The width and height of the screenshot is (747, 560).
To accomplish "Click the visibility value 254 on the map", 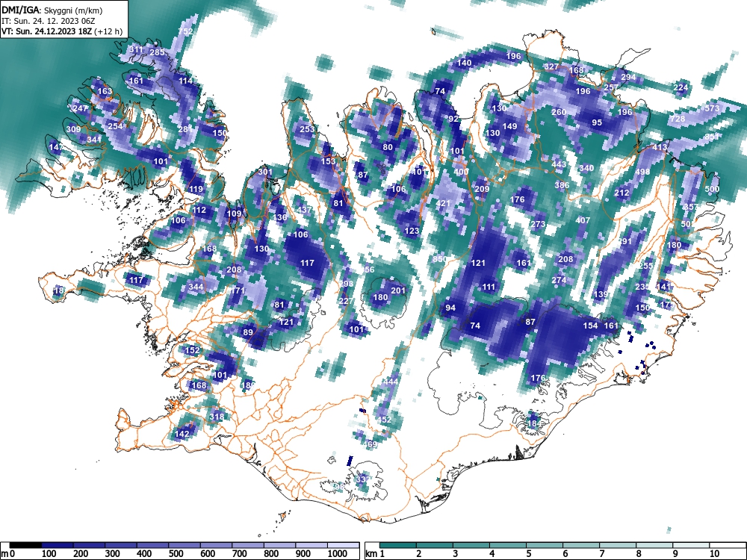I will pyautogui.click(x=115, y=126).
